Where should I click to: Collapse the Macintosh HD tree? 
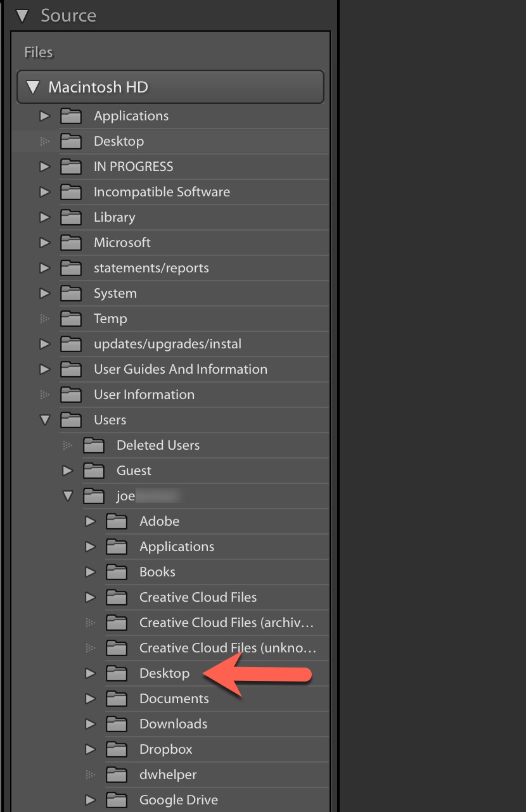[34, 87]
